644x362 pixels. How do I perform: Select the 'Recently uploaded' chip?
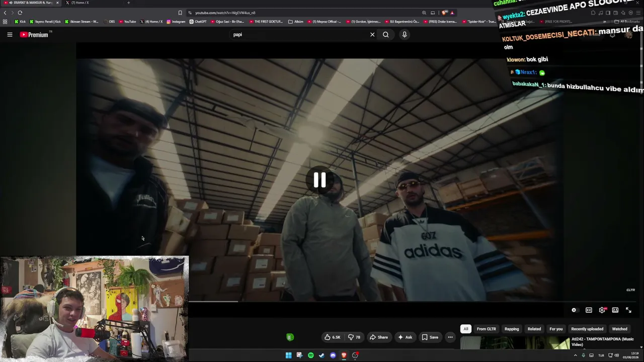tap(587, 329)
